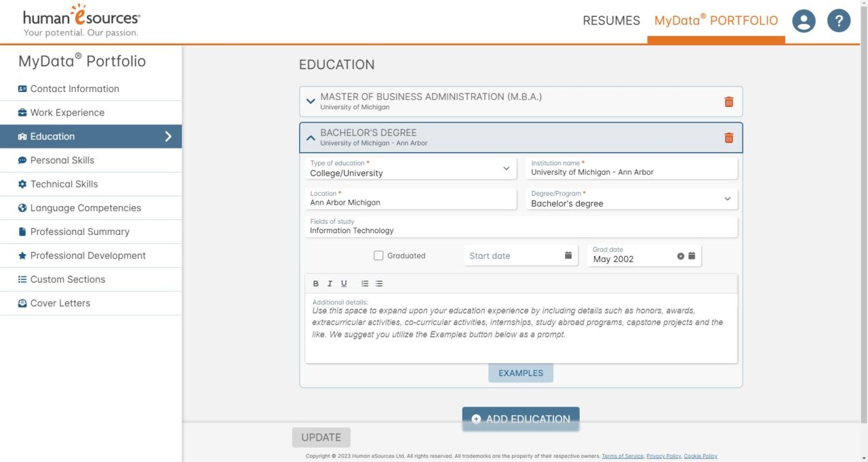
Task: Open the Type of education dropdown
Action: (505, 168)
